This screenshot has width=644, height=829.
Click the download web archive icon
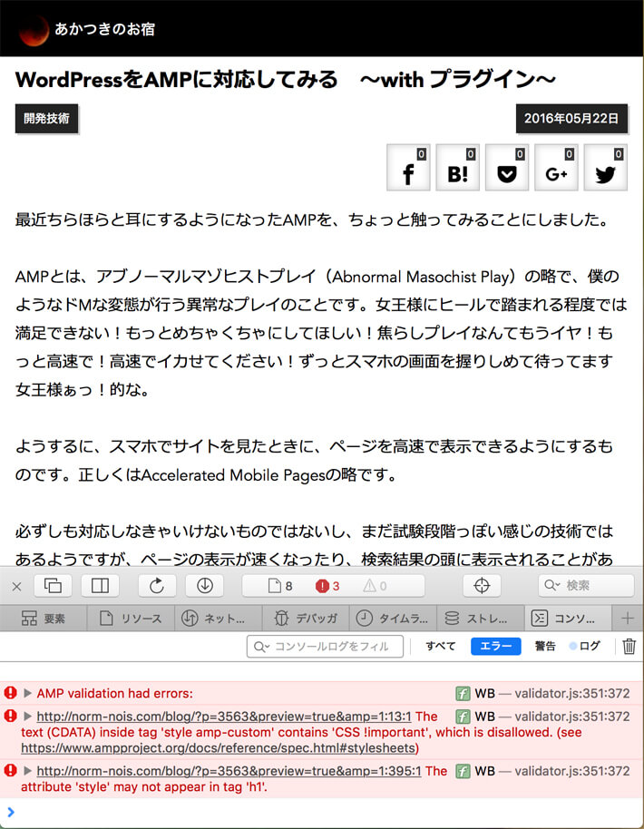pos(204,586)
